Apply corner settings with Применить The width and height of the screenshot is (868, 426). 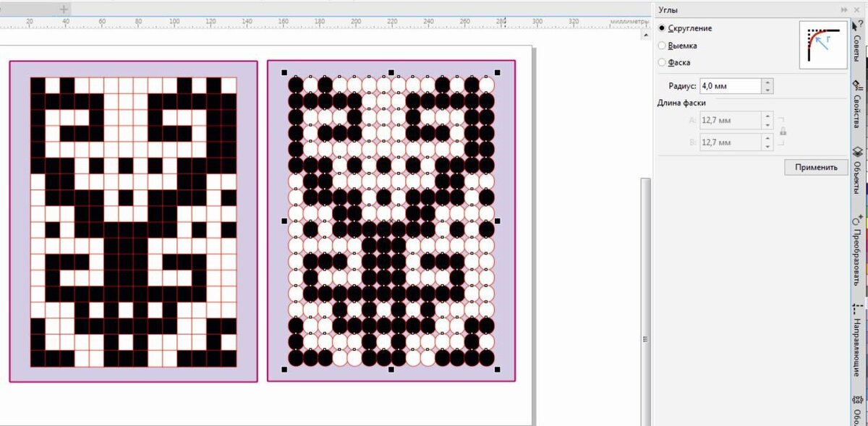(x=816, y=167)
